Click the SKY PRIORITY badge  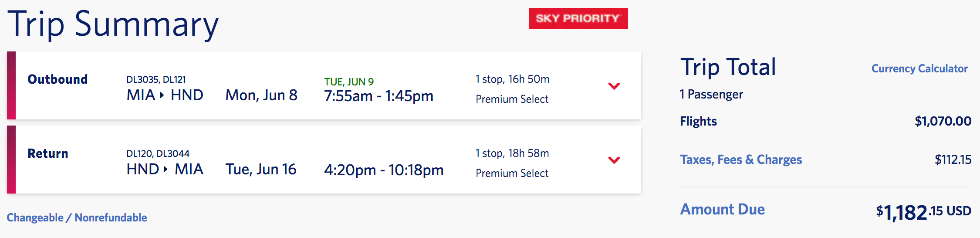(578, 18)
